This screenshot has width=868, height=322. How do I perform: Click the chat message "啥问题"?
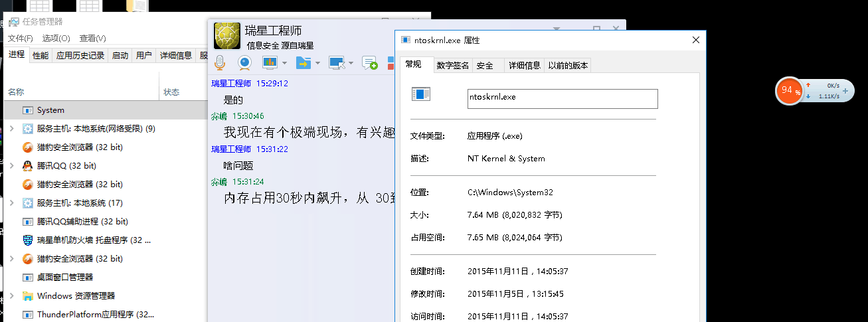coord(238,165)
